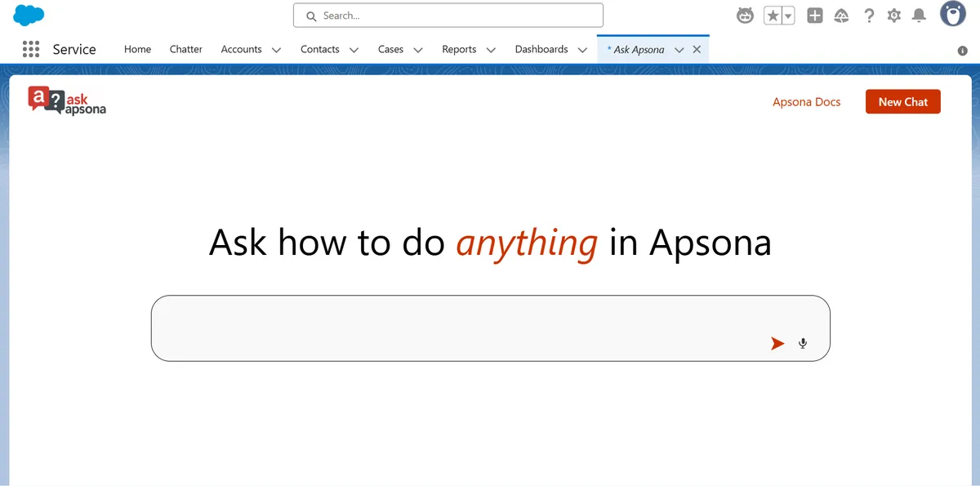Click the Trailhead mountain icon
Viewport: 980px width, 486px height.
tap(841, 16)
